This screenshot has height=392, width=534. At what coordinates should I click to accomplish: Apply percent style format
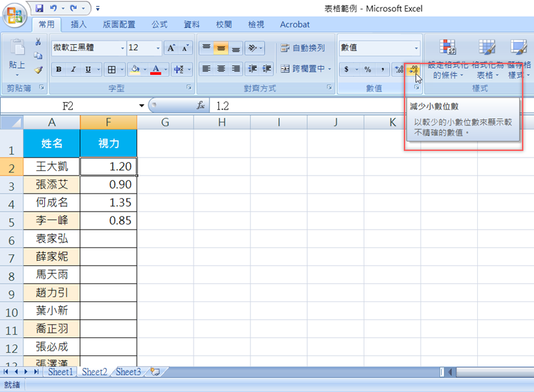coord(368,69)
